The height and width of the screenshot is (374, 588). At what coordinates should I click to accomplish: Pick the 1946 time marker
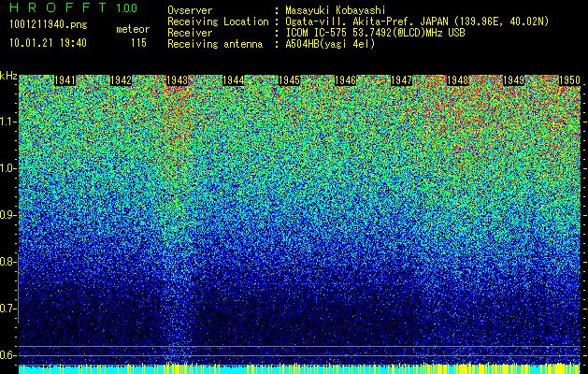coord(345,80)
